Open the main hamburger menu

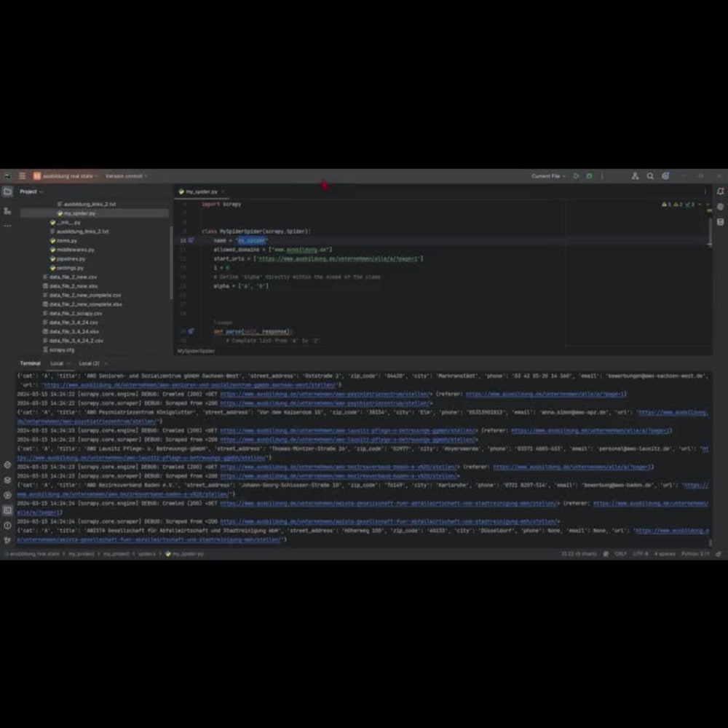(22, 176)
